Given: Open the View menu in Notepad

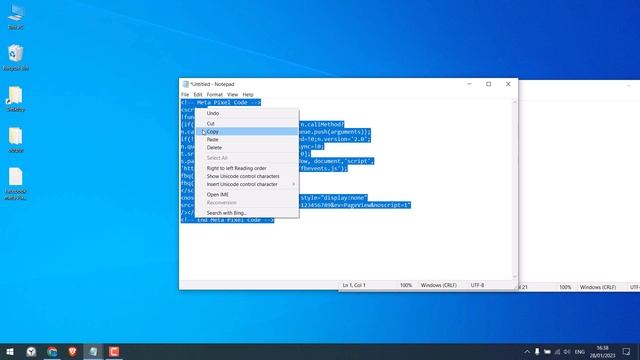Looking at the screenshot, I should pos(233,94).
